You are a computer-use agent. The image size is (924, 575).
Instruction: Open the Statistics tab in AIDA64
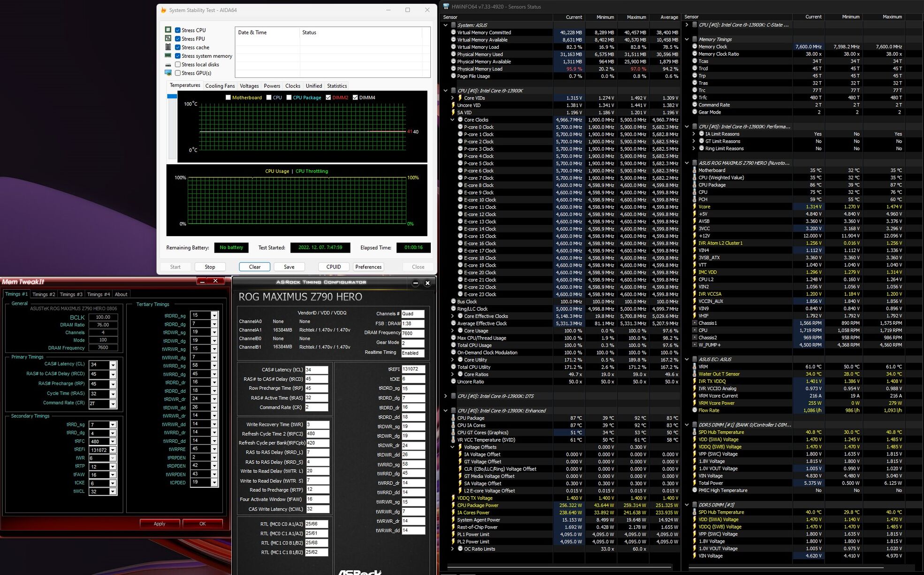pyautogui.click(x=337, y=86)
